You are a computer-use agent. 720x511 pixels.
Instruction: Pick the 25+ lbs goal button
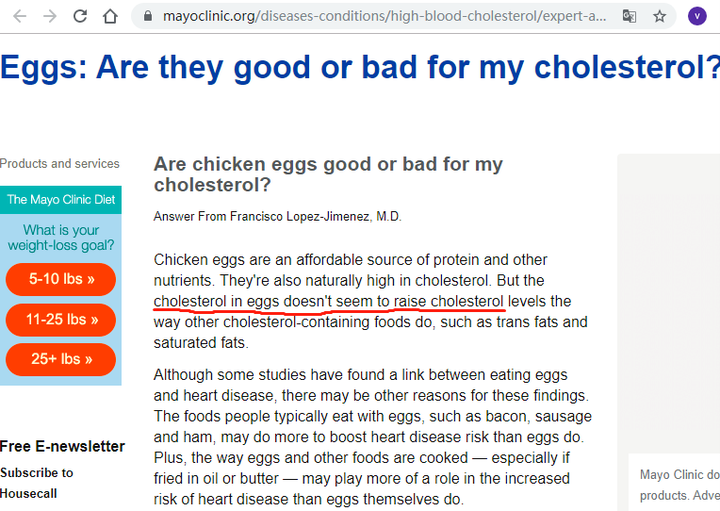coord(60,359)
